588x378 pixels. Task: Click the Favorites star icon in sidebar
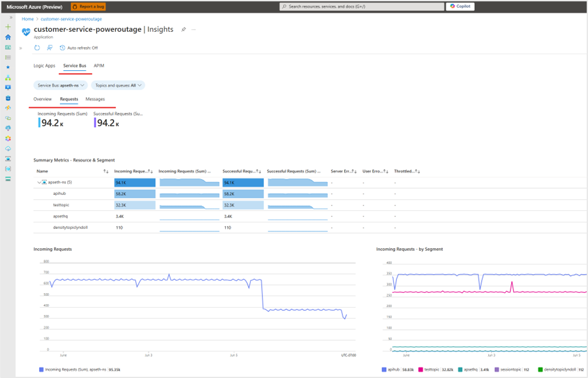(x=8, y=67)
